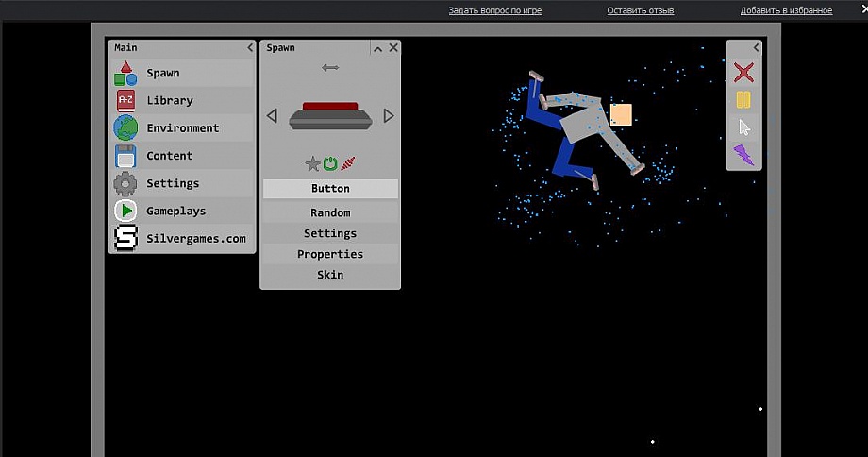Close the Spawn panel

(393, 47)
